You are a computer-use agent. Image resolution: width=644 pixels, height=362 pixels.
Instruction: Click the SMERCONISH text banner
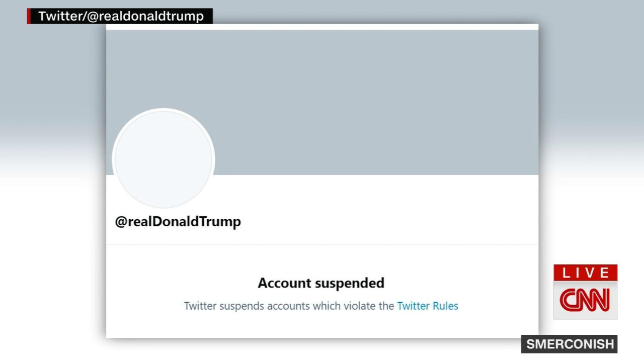tap(569, 344)
